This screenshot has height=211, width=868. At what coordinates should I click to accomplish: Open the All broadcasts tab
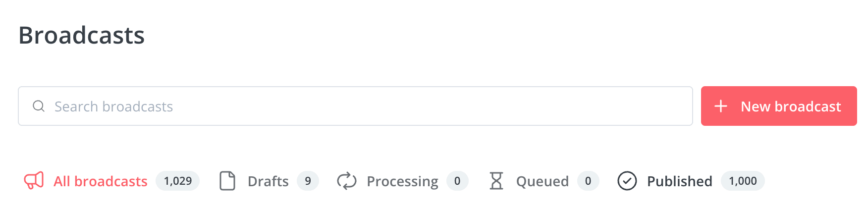pos(101,181)
